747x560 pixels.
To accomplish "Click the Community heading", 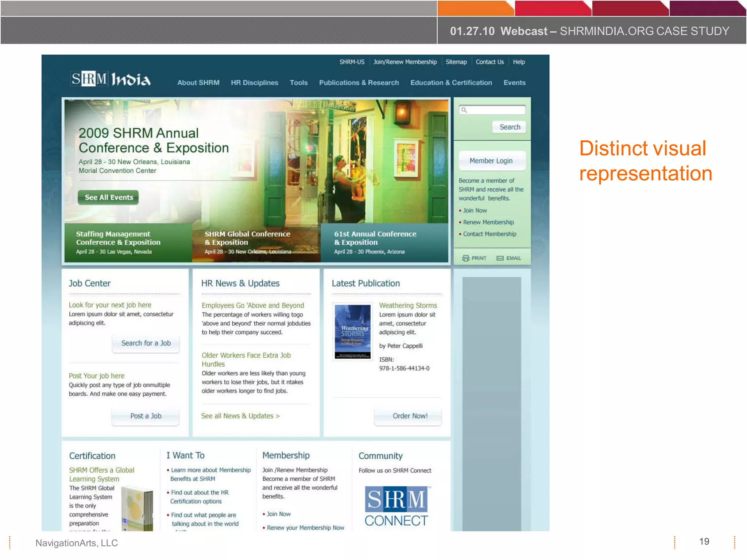I will pyautogui.click(x=380, y=456).
